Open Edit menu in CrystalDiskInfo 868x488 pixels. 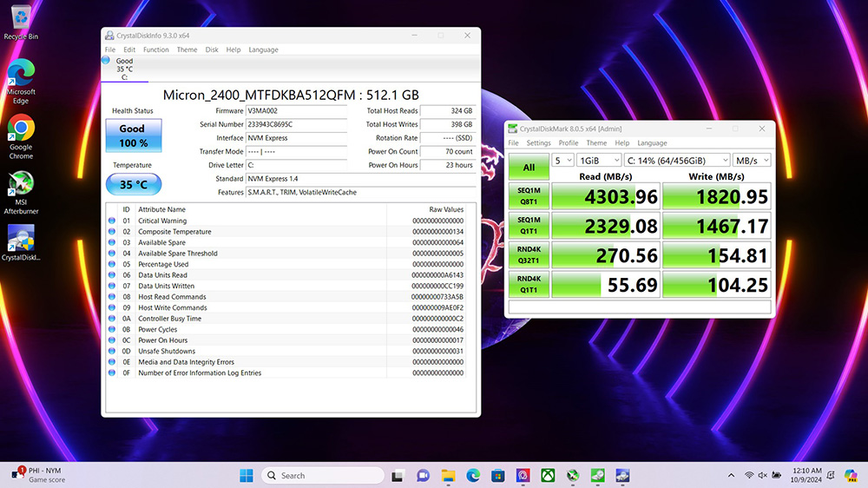[129, 49]
